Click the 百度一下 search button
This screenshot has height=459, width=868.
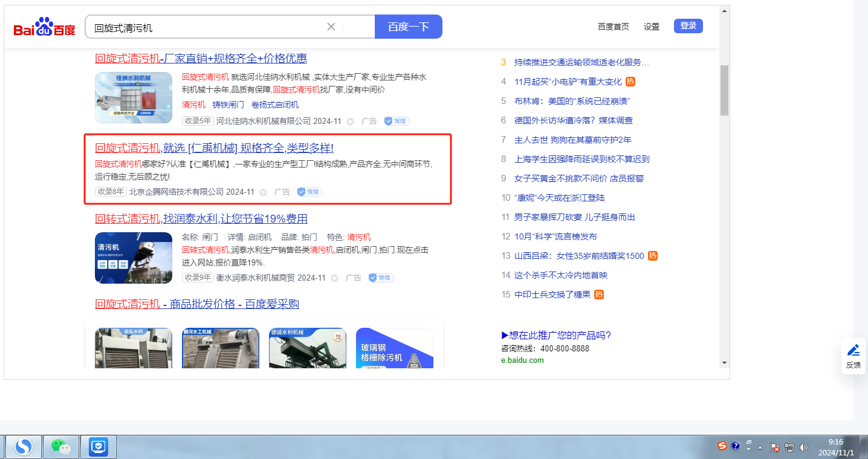click(x=409, y=27)
